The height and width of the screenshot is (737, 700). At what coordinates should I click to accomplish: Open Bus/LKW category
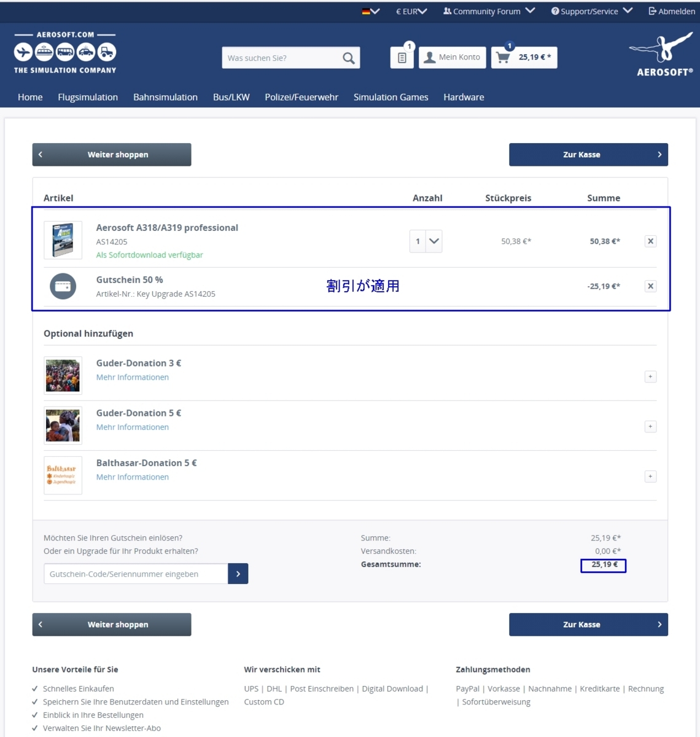click(x=231, y=97)
